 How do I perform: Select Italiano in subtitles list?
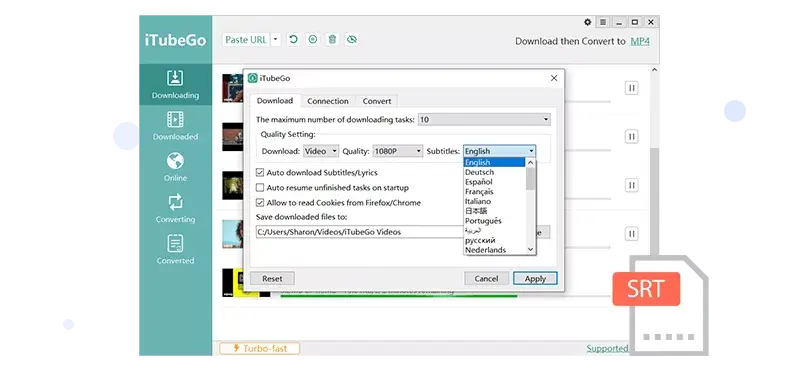click(x=494, y=201)
